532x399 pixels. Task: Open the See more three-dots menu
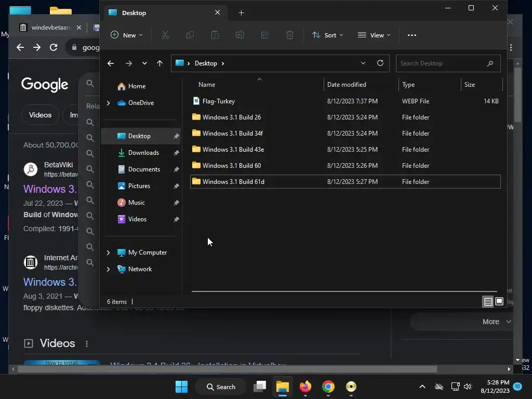(412, 35)
